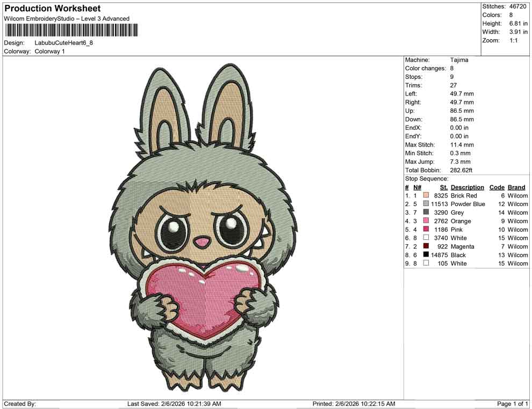Click the Color changes value 8
Screen dimensions: 532x409
click(x=451, y=69)
